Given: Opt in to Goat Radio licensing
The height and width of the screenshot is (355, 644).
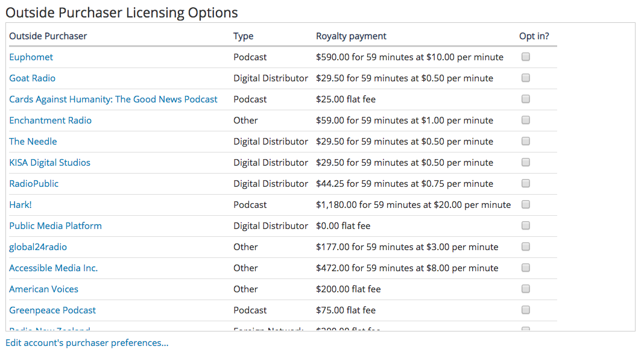Looking at the screenshot, I should tap(526, 78).
